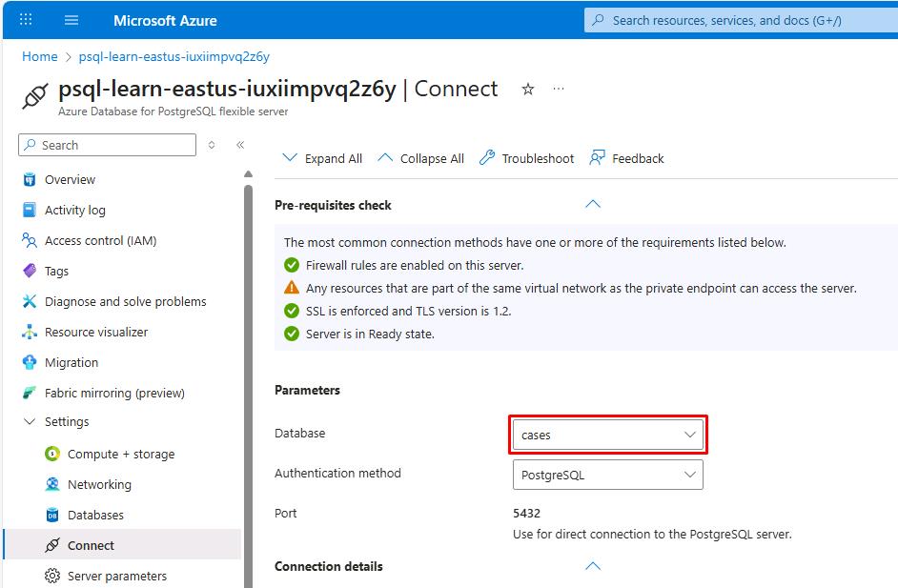The width and height of the screenshot is (898, 588).
Task: Open Access control (IAM) page
Action: 100,240
